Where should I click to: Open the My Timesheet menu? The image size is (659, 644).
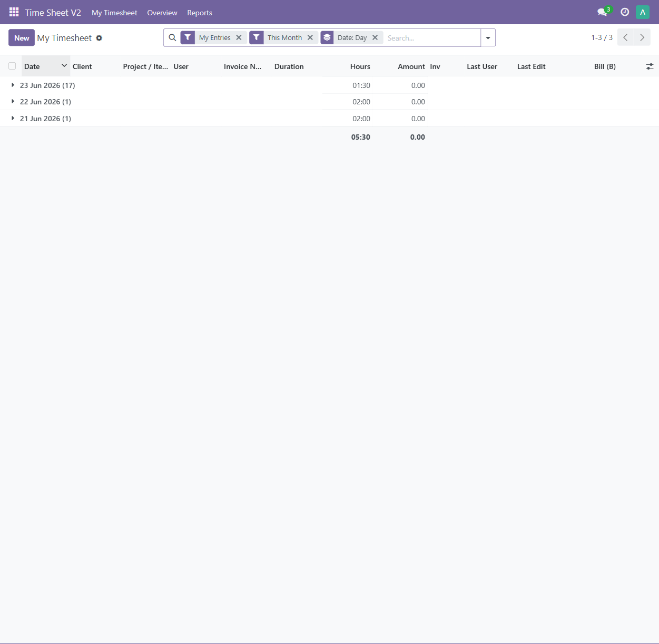point(114,13)
